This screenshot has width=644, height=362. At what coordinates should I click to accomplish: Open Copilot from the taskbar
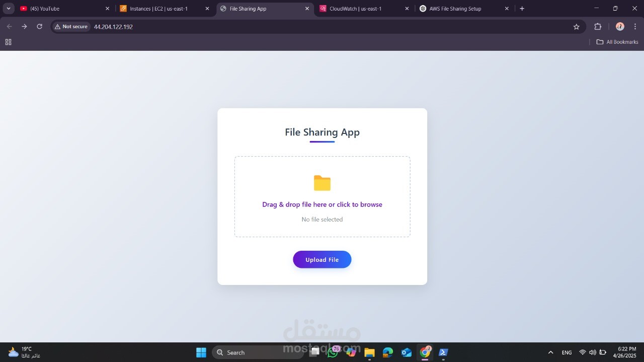pos(351,352)
